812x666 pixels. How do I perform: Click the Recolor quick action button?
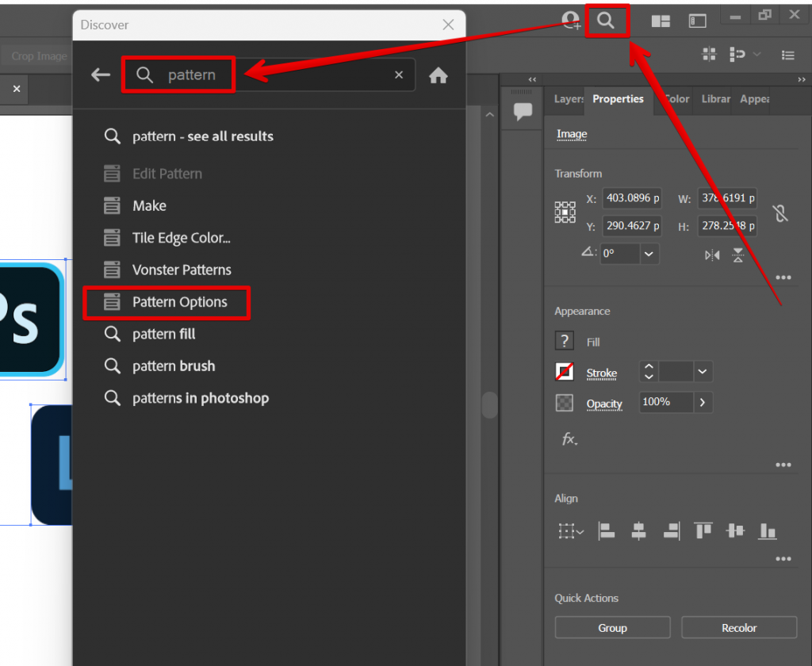(738, 627)
